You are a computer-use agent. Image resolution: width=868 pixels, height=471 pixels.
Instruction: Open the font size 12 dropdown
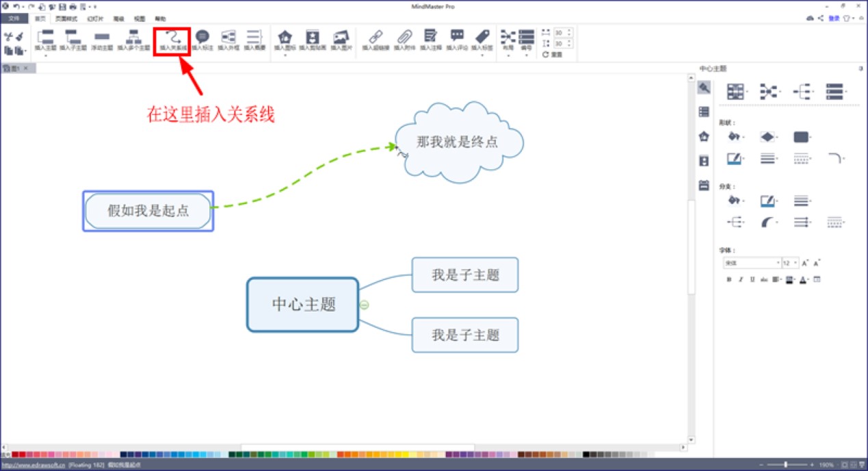pyautogui.click(x=790, y=263)
